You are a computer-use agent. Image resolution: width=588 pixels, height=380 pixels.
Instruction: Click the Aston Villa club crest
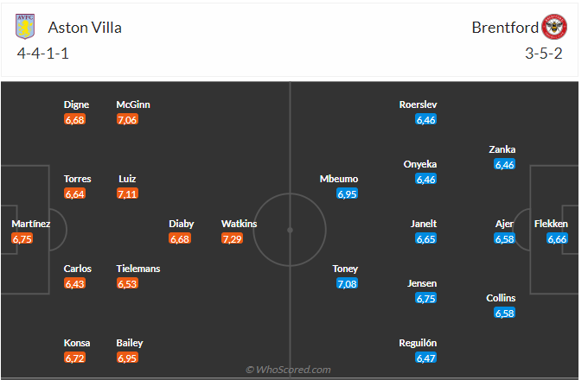tap(25, 27)
